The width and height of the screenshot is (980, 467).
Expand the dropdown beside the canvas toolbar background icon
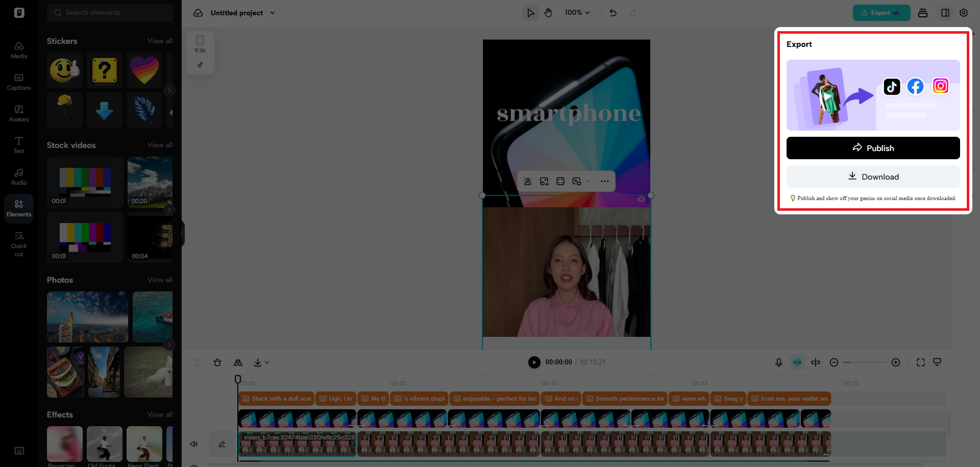587,181
